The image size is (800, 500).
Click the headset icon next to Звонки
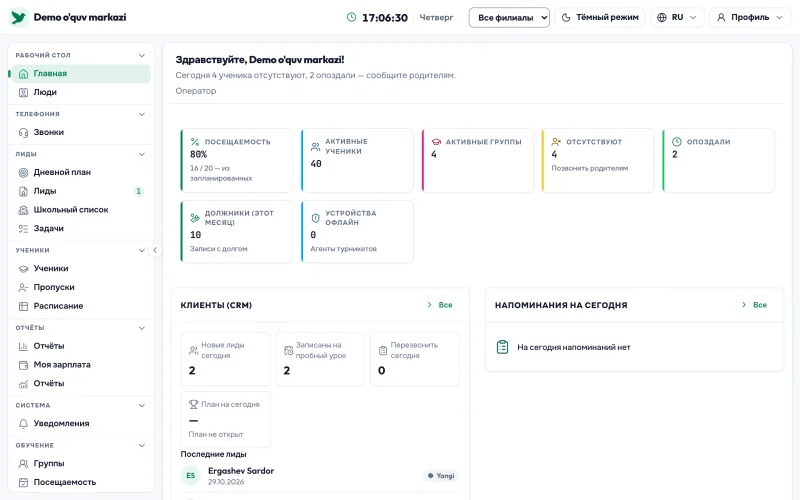click(23, 132)
